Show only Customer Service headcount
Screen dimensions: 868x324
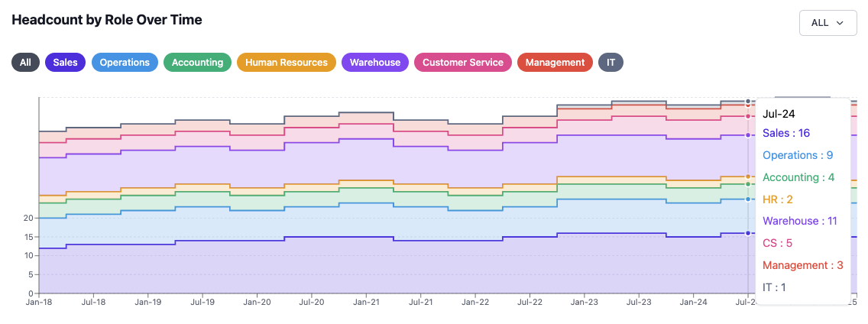[x=463, y=63]
